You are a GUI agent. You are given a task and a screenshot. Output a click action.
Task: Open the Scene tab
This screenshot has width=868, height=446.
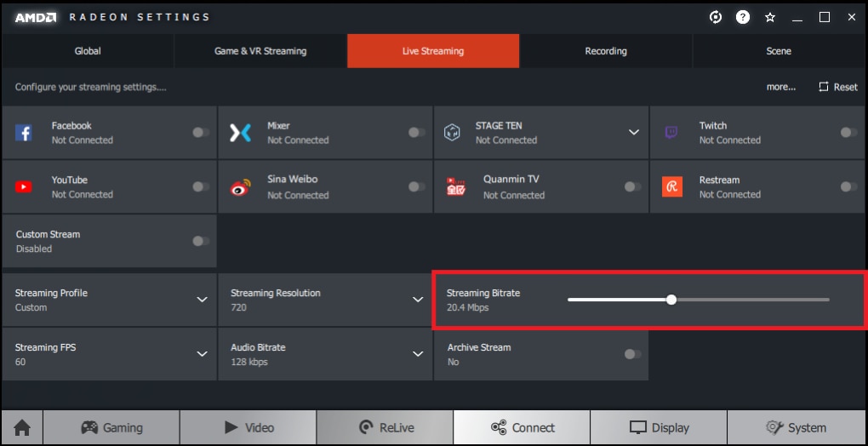tap(779, 51)
